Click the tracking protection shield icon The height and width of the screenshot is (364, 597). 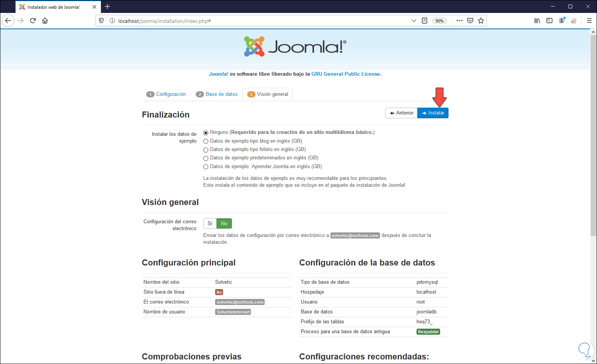[x=101, y=21]
